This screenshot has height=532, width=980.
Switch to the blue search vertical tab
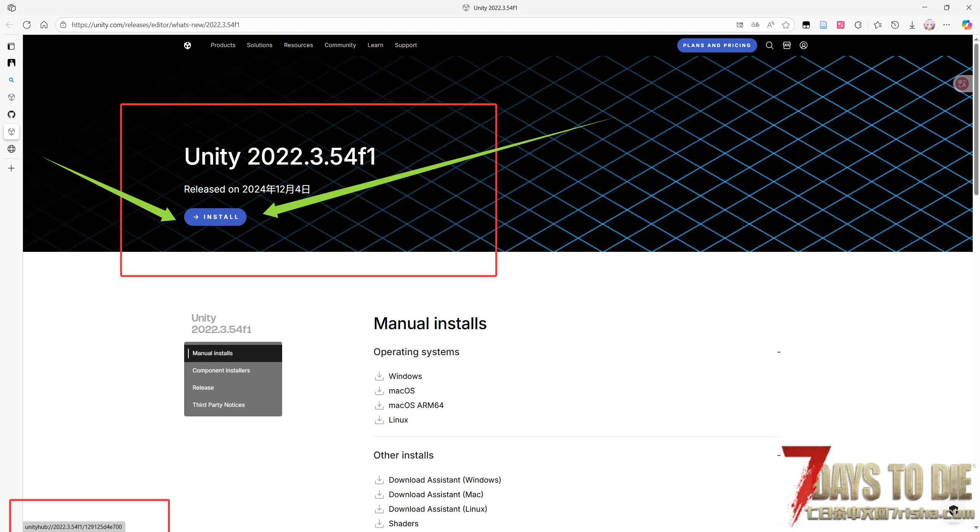coord(11,80)
